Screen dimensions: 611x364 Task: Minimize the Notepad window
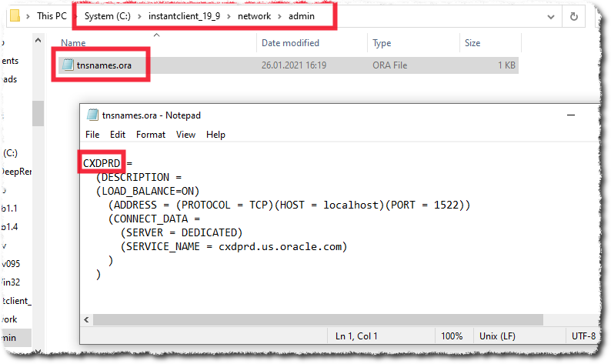[x=570, y=115]
